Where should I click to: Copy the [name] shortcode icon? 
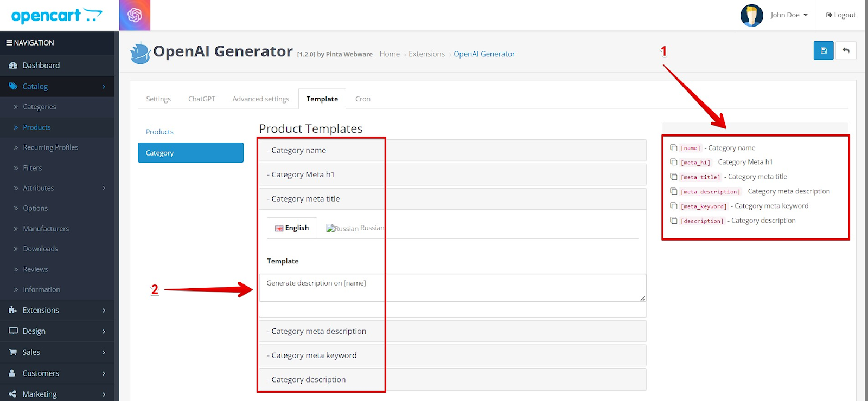[674, 147]
